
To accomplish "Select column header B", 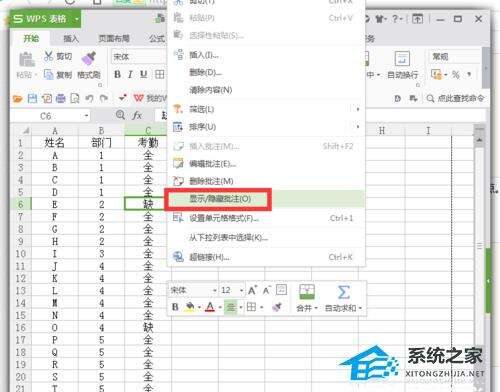I will [x=101, y=130].
